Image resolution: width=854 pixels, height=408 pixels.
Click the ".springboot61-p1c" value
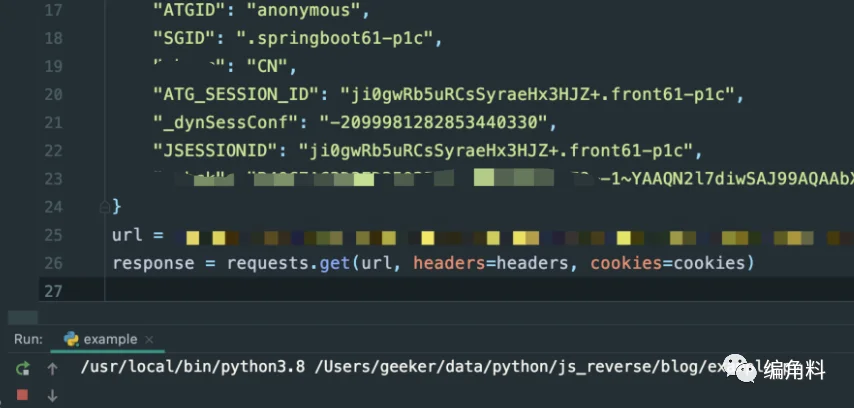tap(334, 38)
